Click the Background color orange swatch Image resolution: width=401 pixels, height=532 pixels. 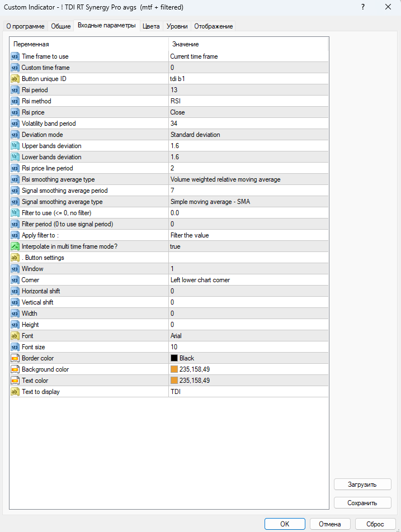pos(174,369)
